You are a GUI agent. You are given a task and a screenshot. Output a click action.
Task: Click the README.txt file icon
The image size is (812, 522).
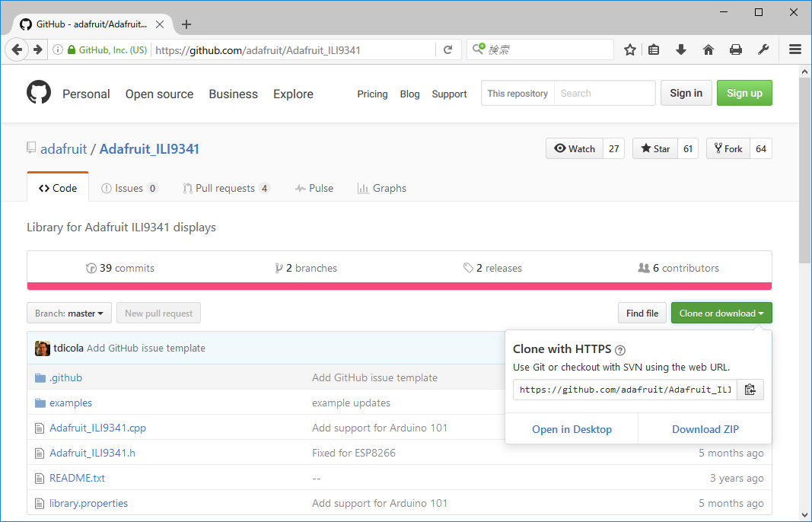pos(40,479)
